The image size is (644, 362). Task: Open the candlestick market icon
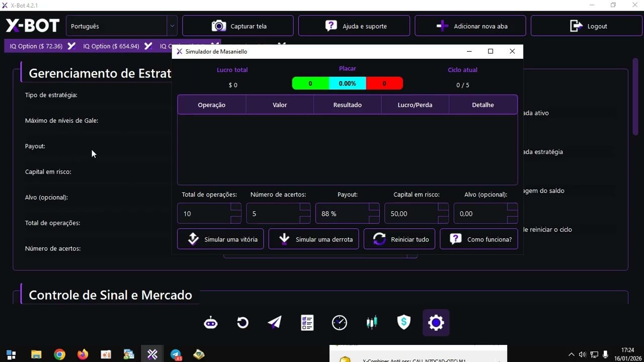[371, 322]
